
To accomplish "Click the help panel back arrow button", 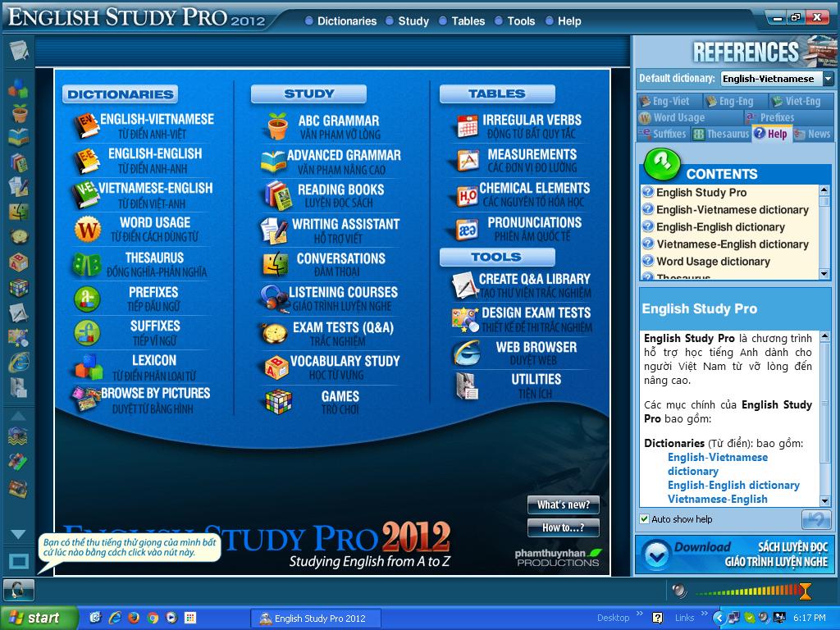I will (816, 519).
